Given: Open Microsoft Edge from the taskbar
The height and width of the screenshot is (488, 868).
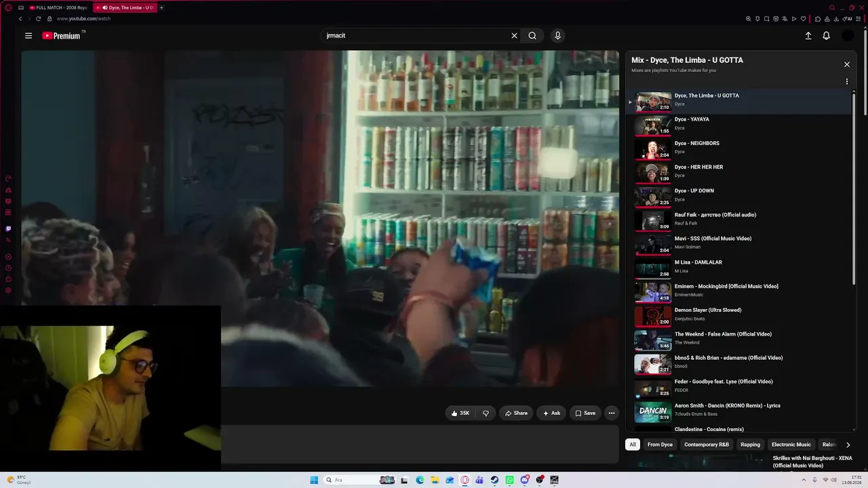Looking at the screenshot, I should click(x=420, y=480).
